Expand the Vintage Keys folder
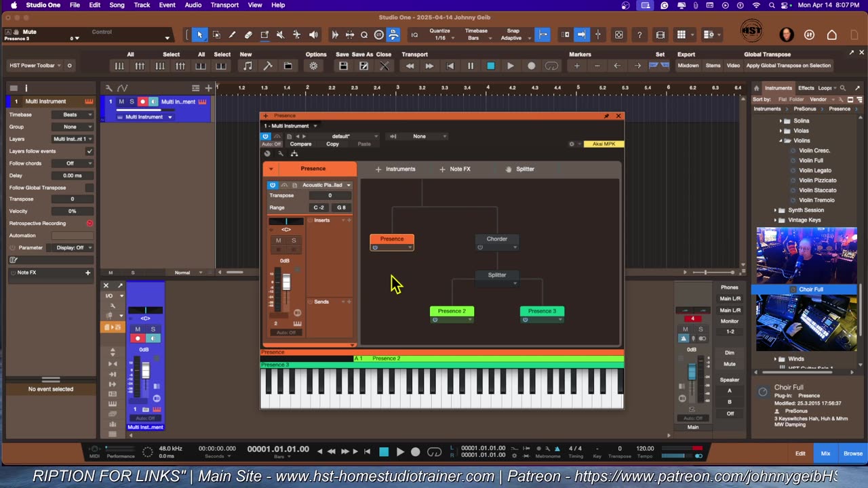 click(x=775, y=220)
